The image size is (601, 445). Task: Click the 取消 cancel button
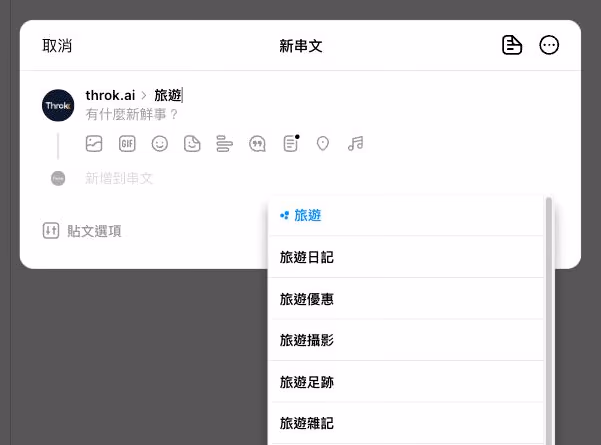pyautogui.click(x=57, y=46)
